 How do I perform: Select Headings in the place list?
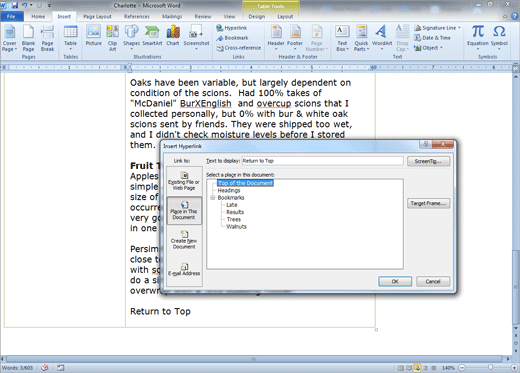[x=229, y=190]
